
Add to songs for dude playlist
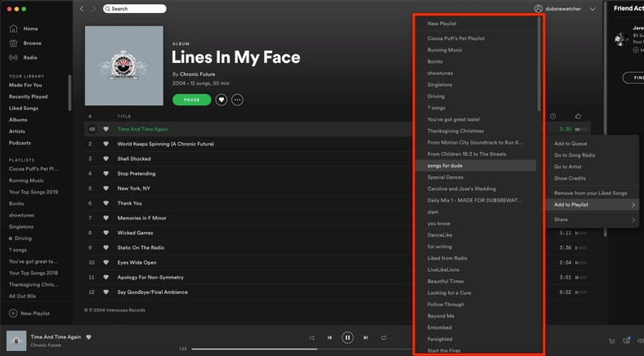pyautogui.click(x=476, y=166)
